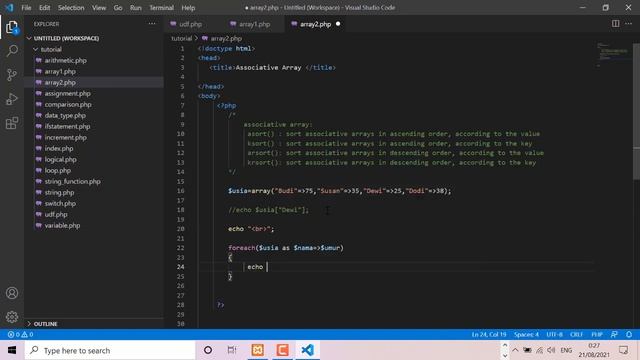The image size is (640, 360).
Task: Open the Action Center notification icon
Action: point(623,350)
